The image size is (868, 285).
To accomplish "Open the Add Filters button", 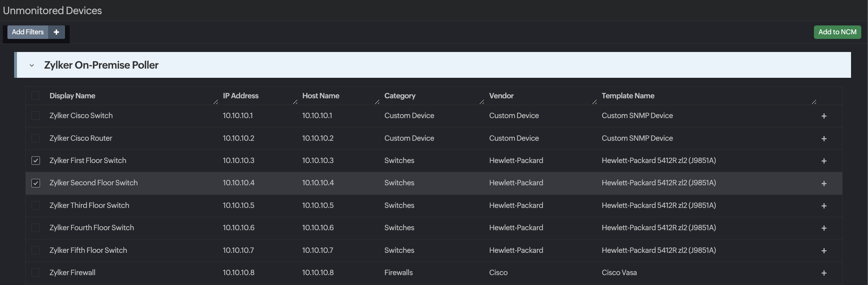I will pos(28,32).
